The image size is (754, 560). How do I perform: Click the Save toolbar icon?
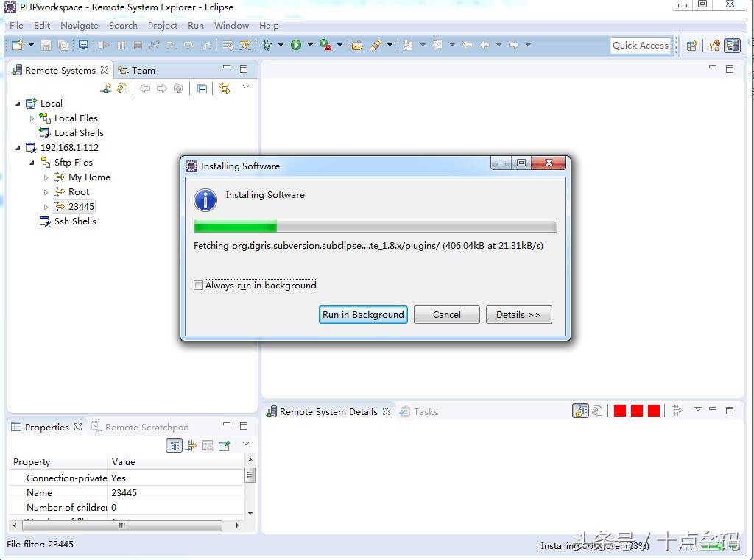click(46, 45)
